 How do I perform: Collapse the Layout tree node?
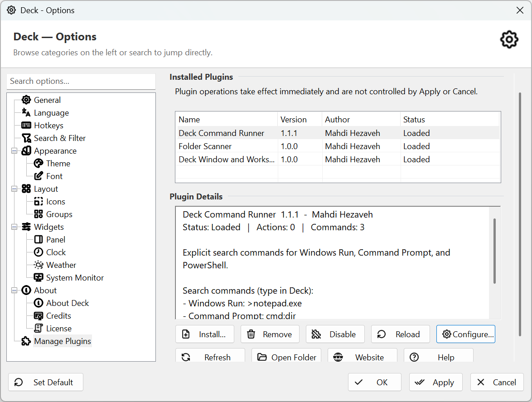(14, 189)
